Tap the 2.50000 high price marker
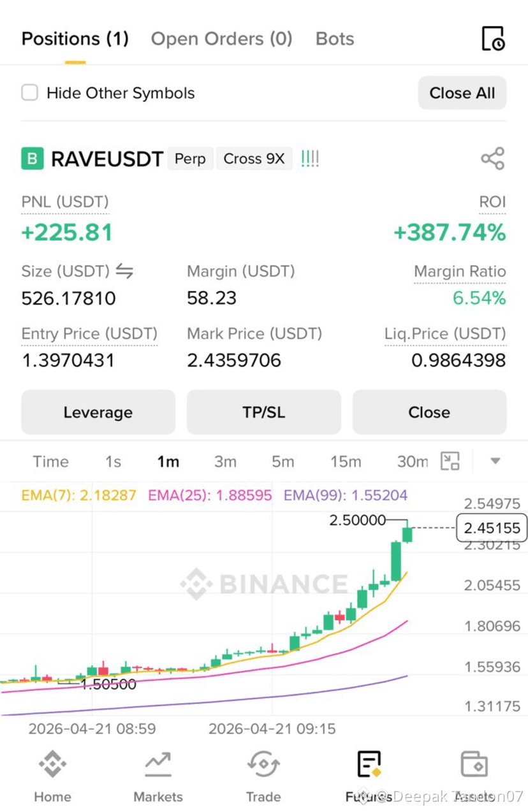This screenshot has height=812, width=528. pos(358,520)
